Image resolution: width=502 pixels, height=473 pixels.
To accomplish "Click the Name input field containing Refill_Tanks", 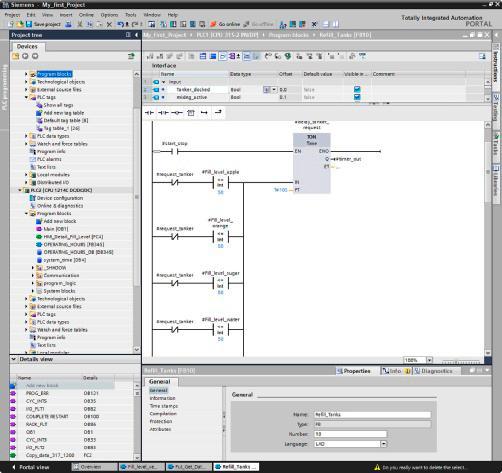I will (x=373, y=414).
